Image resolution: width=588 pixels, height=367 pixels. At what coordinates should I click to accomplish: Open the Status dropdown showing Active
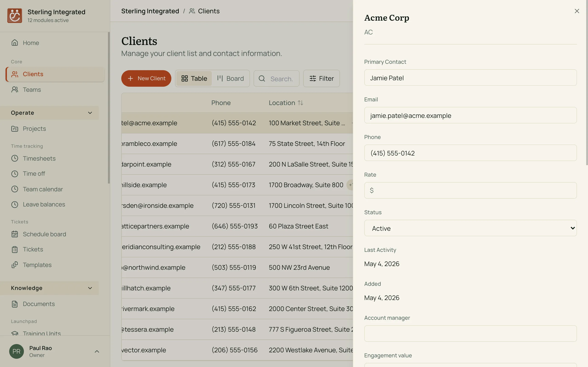click(470, 228)
